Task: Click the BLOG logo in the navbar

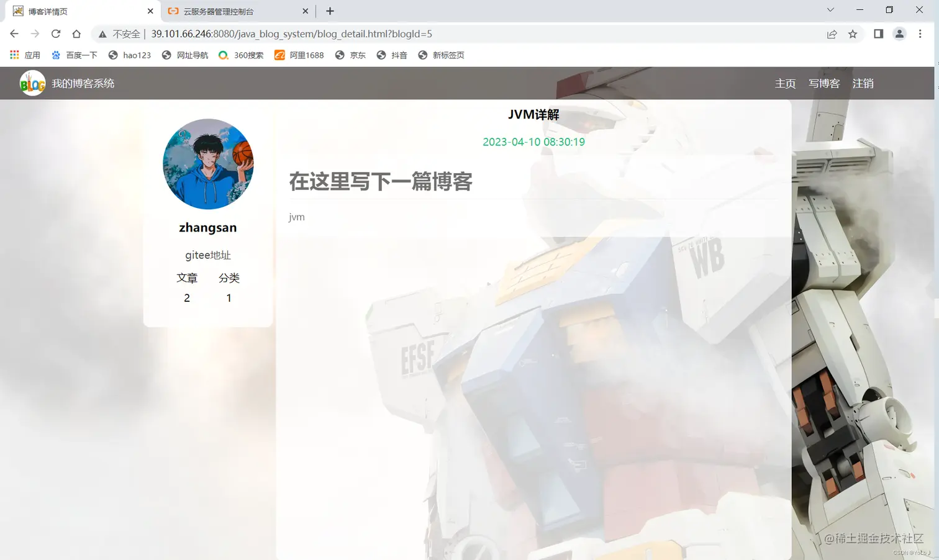Action: (x=32, y=83)
